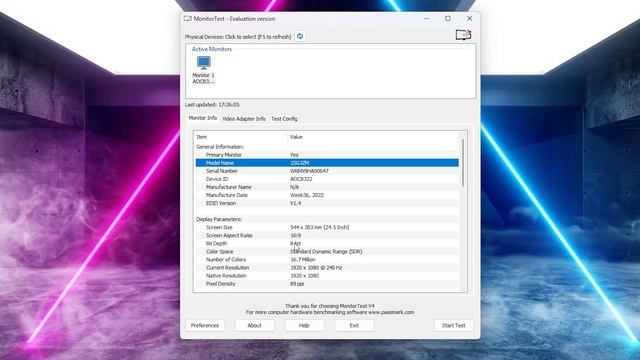
Task: Select the Manufacturer Name row
Action: [x=327, y=187]
